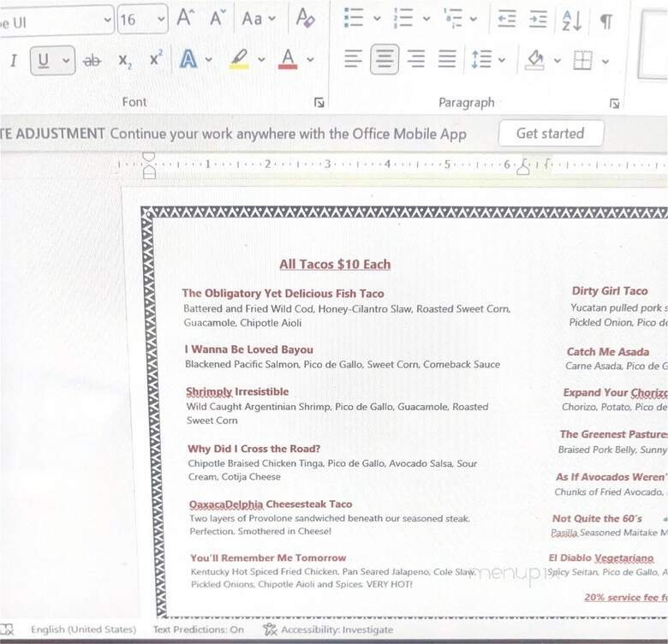
Task: Click the Get started button
Action: point(551,134)
